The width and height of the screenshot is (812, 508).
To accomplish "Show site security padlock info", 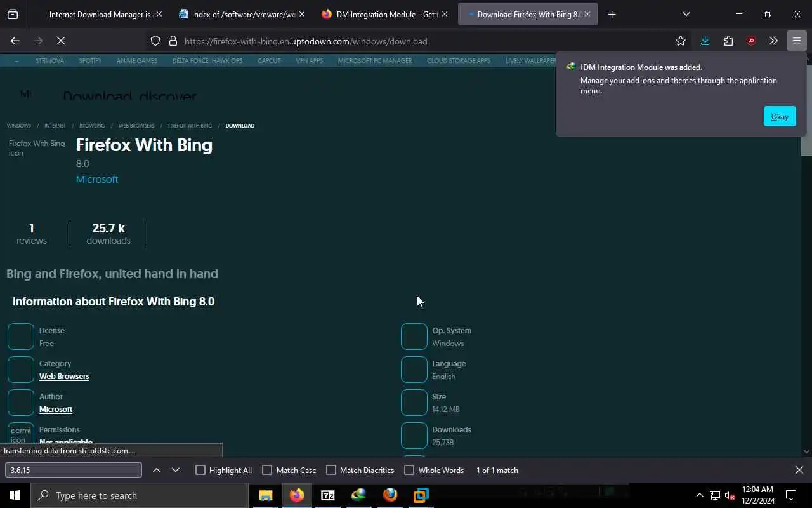I will point(173,41).
